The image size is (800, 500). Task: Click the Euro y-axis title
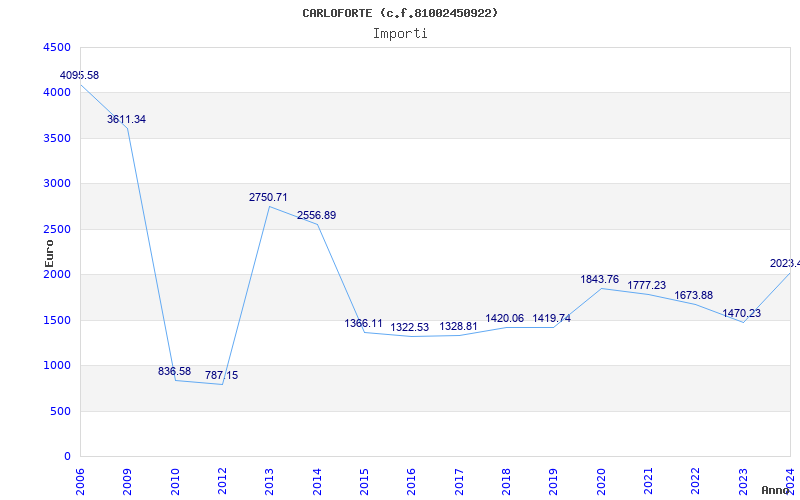(49, 254)
